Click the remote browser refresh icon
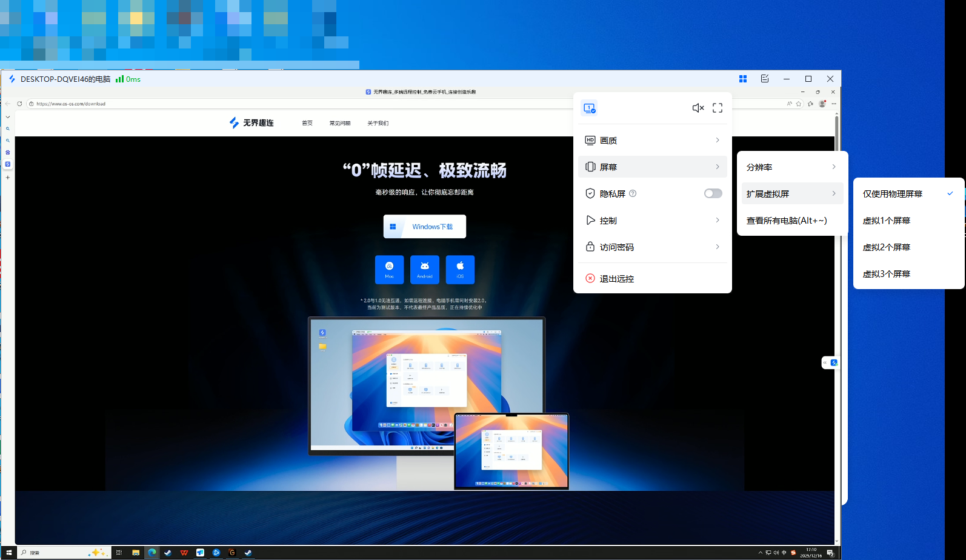Viewport: 966px width, 560px height. point(19,104)
